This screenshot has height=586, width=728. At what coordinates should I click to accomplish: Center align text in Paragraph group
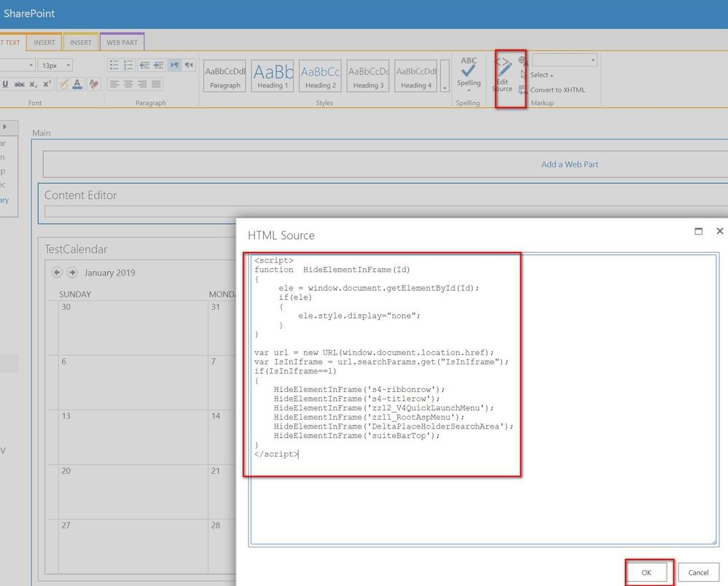[x=128, y=84]
